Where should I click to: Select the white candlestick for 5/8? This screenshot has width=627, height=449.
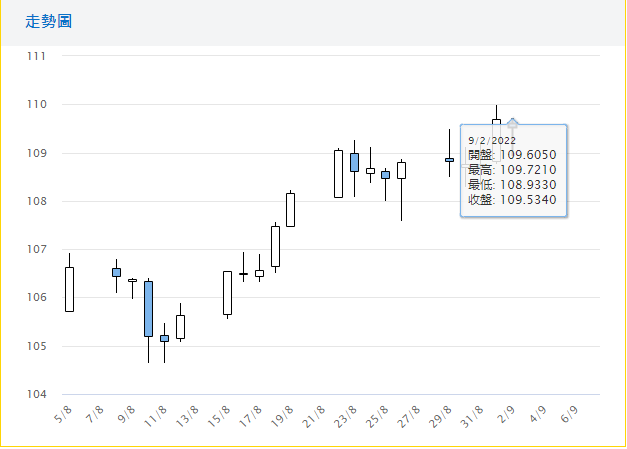[69, 289]
